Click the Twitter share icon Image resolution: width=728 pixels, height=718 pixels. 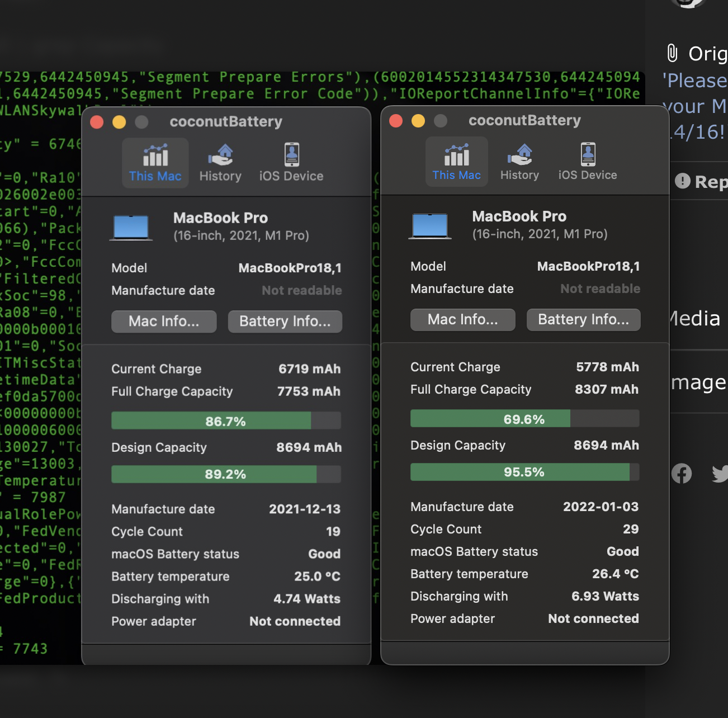pyautogui.click(x=720, y=474)
